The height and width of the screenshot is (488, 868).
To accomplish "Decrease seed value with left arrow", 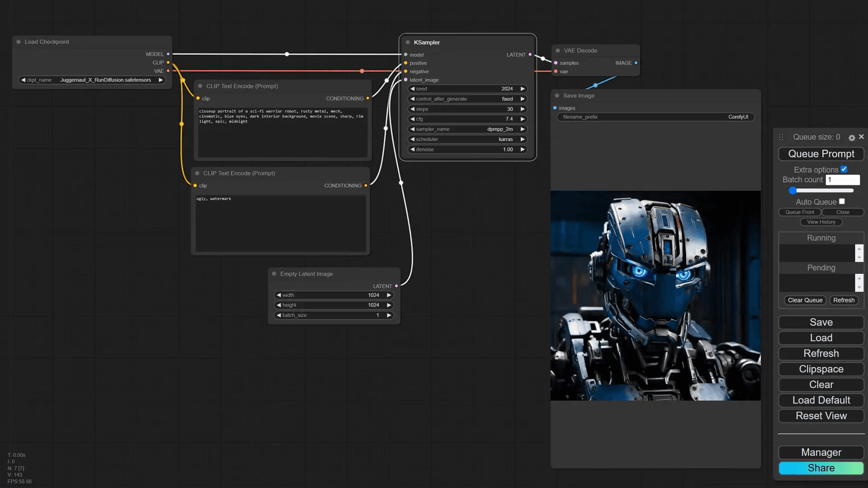I will click(412, 89).
